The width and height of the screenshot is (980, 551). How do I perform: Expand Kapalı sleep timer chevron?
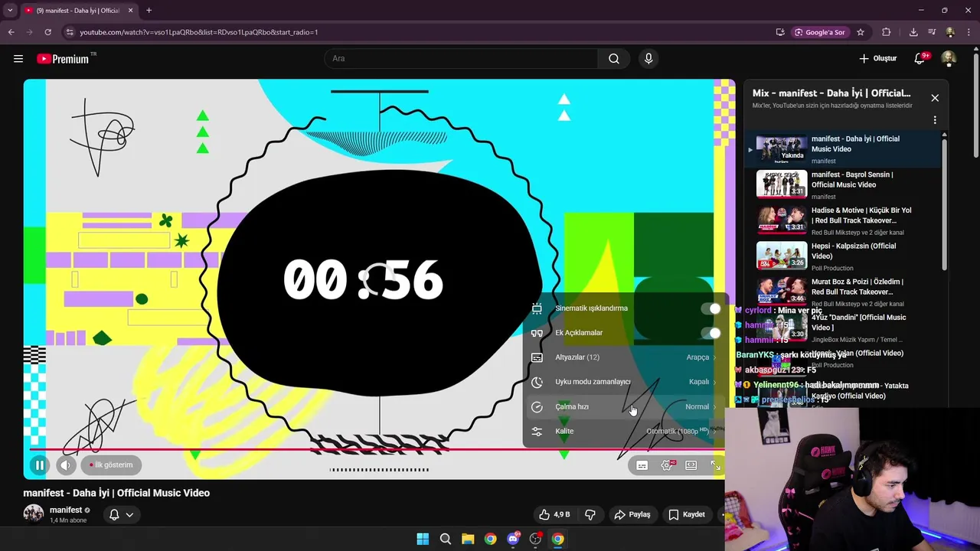point(714,382)
